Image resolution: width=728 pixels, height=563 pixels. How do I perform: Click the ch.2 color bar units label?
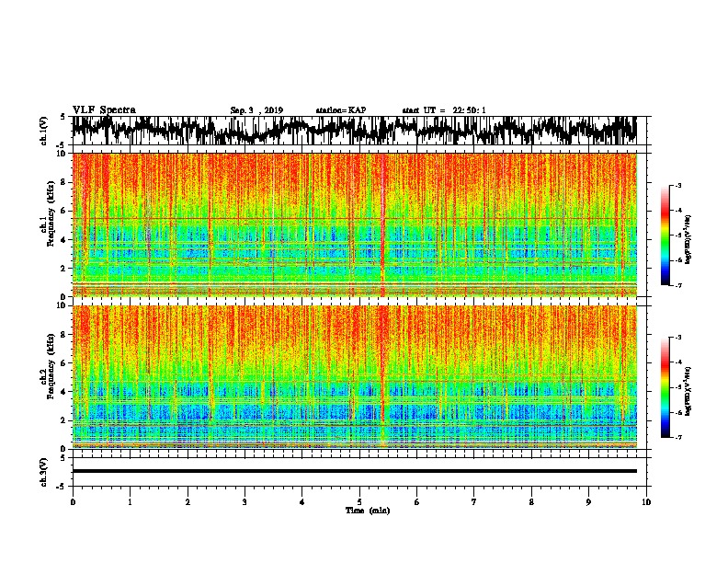click(x=688, y=391)
